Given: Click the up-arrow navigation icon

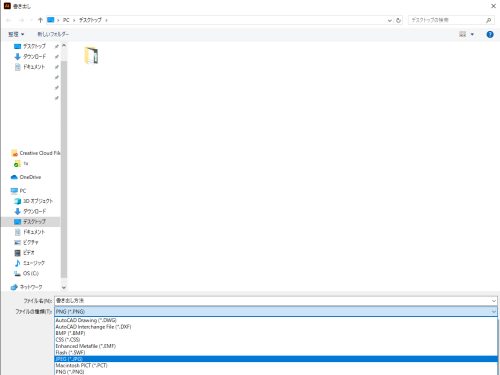Looking at the screenshot, I should tap(40, 20).
